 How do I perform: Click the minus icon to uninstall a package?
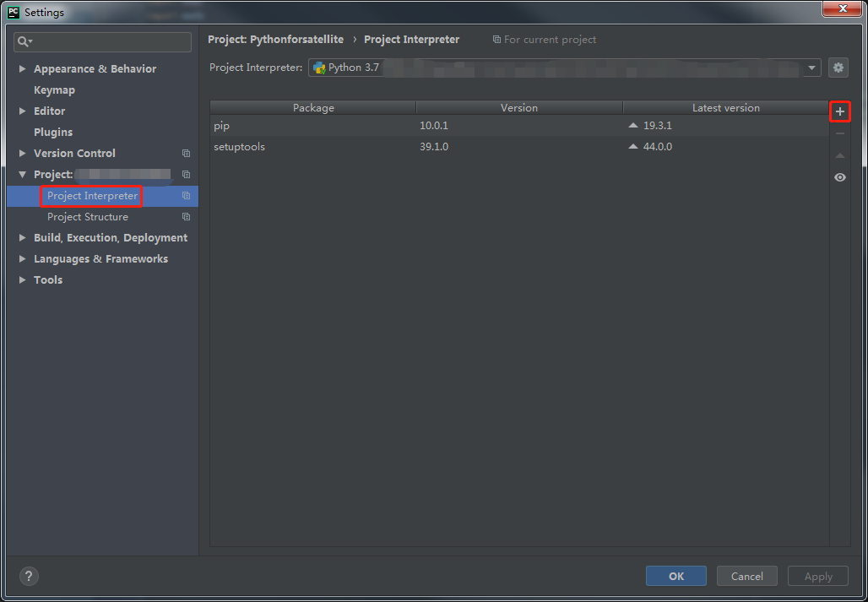click(x=839, y=133)
